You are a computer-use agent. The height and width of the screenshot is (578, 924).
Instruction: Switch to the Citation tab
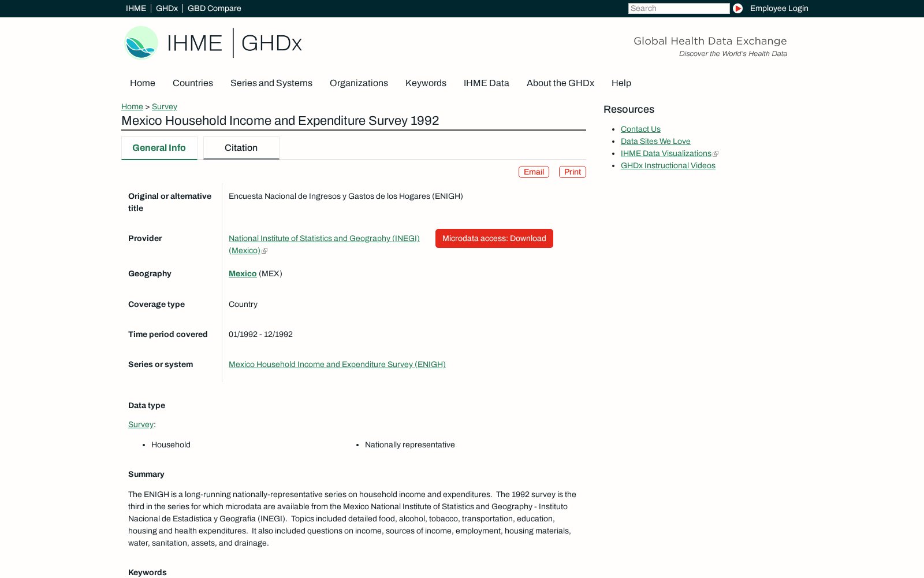tap(241, 148)
